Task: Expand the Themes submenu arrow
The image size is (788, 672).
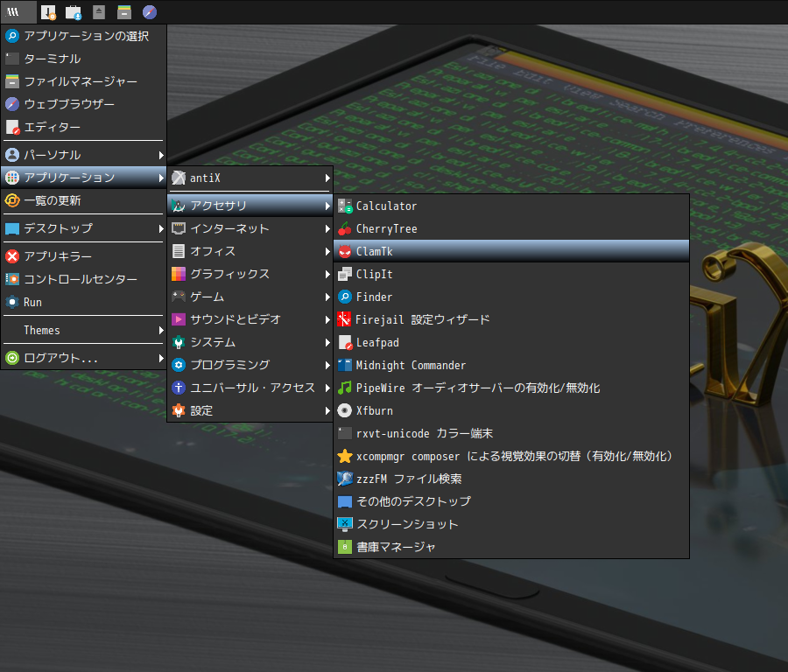Action: click(161, 330)
